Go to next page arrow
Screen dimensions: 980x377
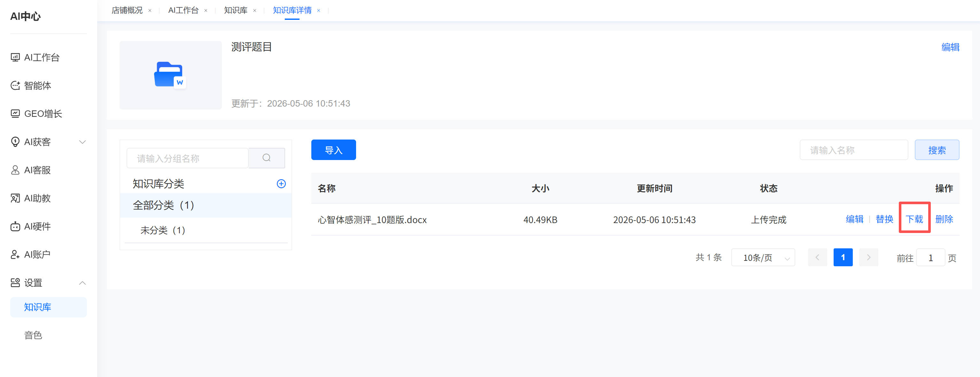click(868, 258)
